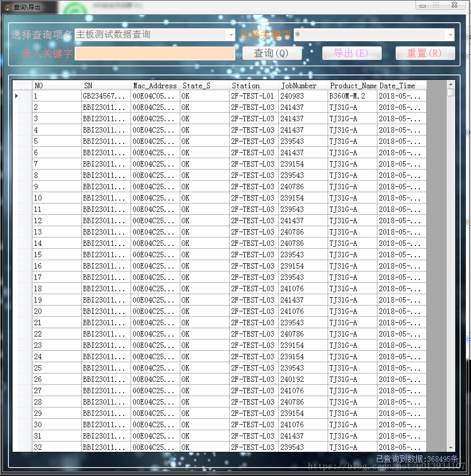Select NO cell 2

(x=57, y=107)
